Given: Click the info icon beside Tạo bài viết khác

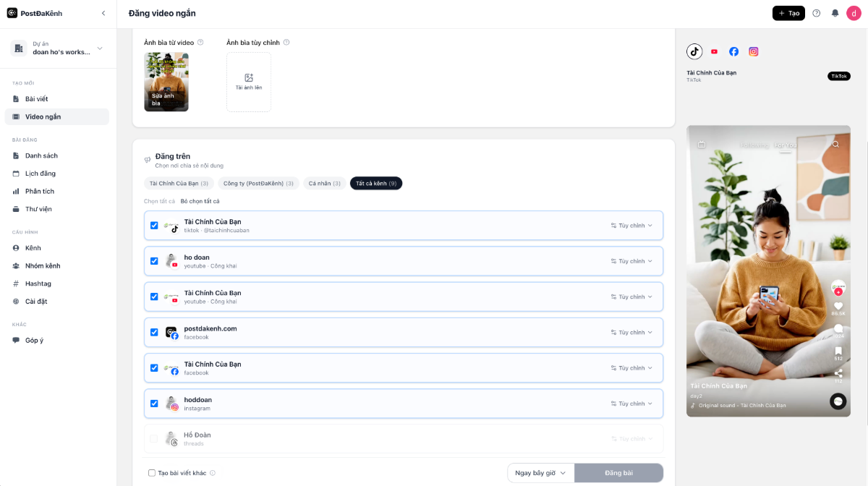Looking at the screenshot, I should [x=213, y=473].
